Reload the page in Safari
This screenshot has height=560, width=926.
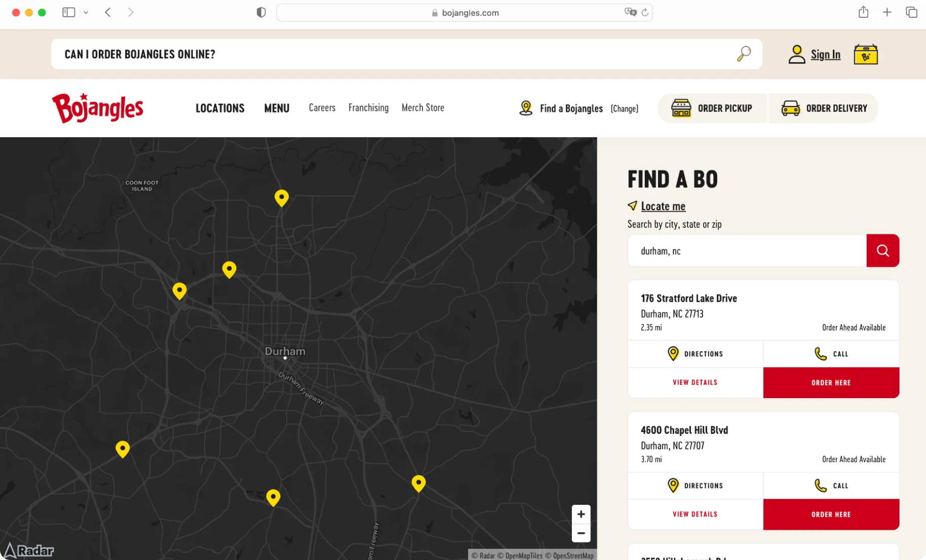click(x=644, y=13)
